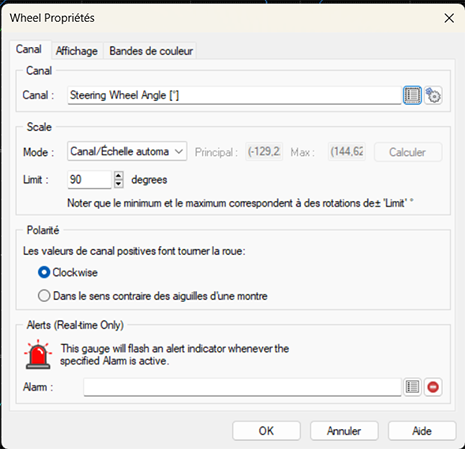465x449 pixels.
Task: Close the Wheel Propriétés dialog
Action: pos(449,18)
